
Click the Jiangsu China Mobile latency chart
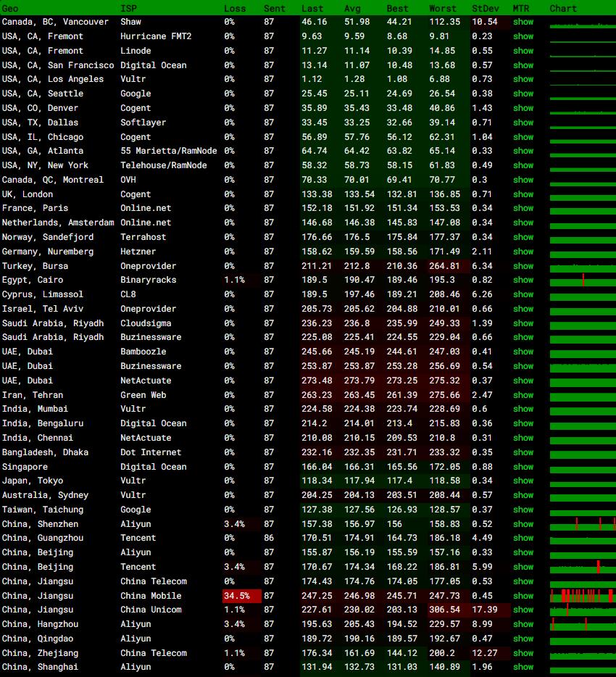(x=583, y=595)
